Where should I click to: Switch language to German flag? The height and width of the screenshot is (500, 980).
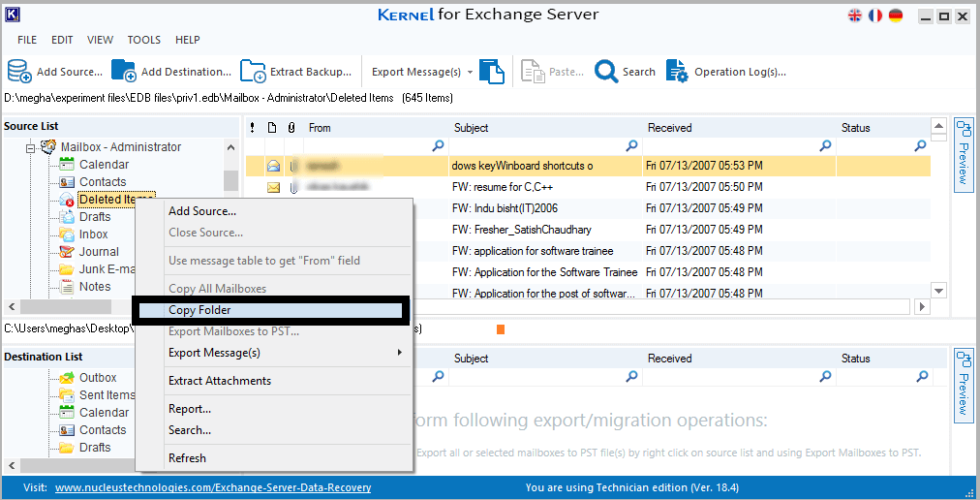(x=896, y=16)
